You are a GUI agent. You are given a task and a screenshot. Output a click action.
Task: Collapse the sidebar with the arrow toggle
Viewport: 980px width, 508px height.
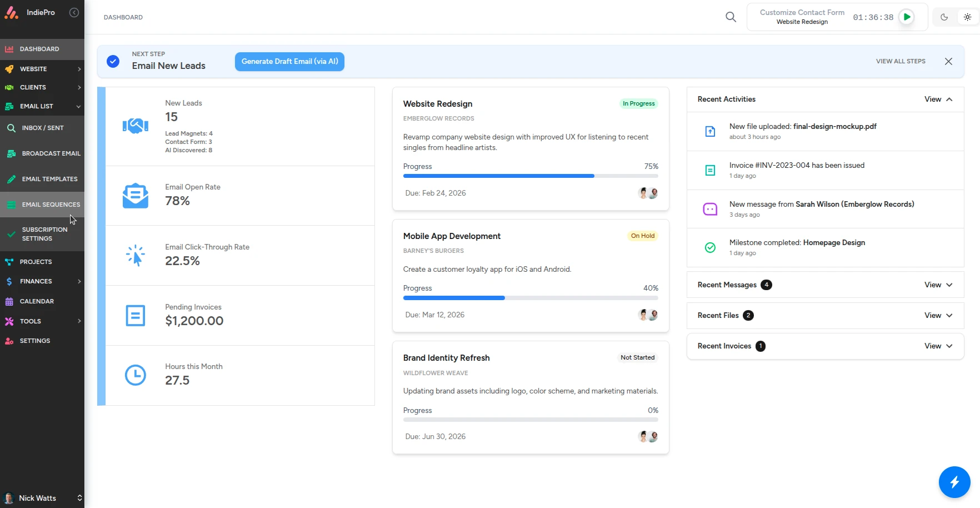[74, 12]
